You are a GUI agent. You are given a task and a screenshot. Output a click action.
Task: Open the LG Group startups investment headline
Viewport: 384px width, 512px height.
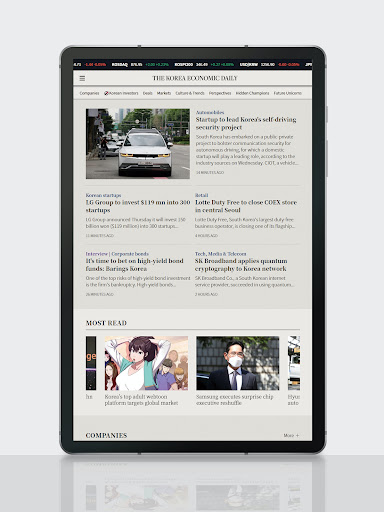[x=138, y=206]
